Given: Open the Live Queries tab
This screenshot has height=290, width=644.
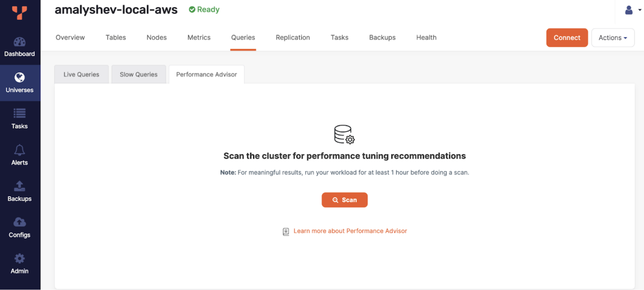Looking at the screenshot, I should [x=81, y=74].
